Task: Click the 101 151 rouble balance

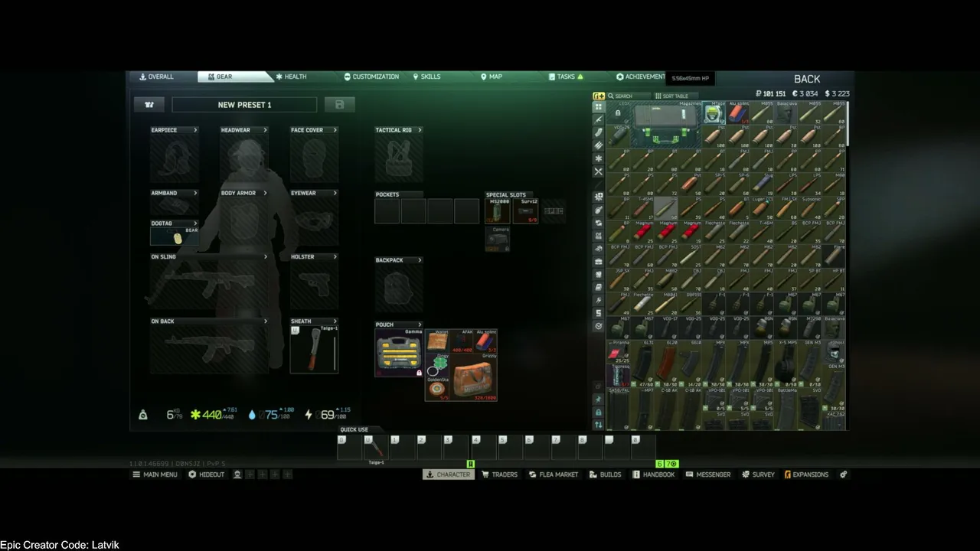Action: pyautogui.click(x=770, y=94)
